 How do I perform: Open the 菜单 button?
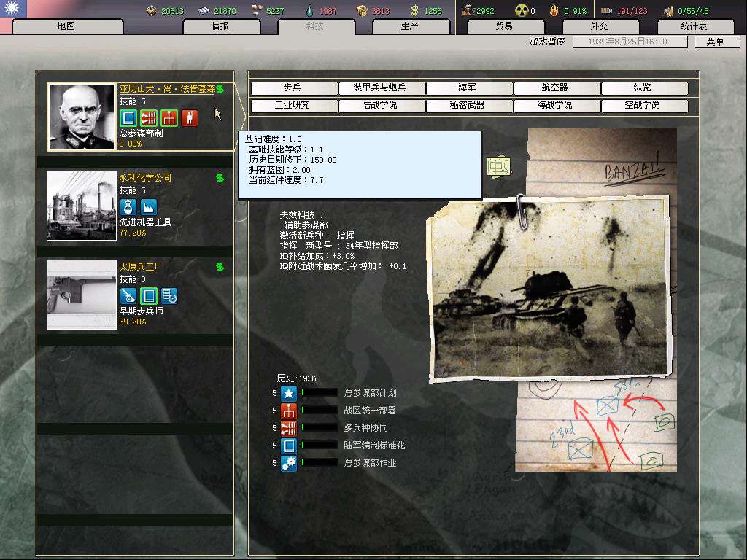(714, 42)
